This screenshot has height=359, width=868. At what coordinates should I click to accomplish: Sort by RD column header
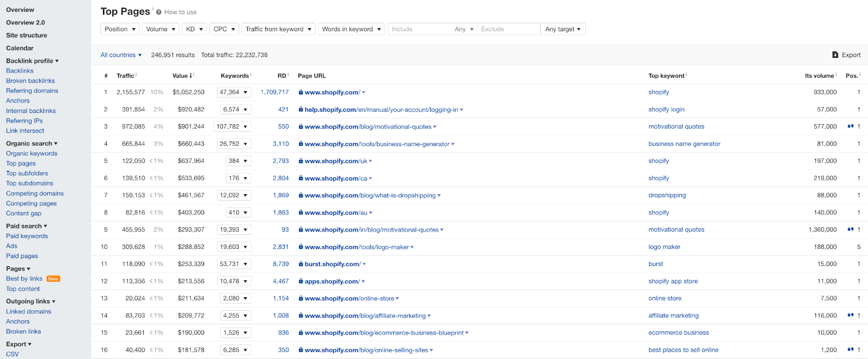[x=282, y=75]
